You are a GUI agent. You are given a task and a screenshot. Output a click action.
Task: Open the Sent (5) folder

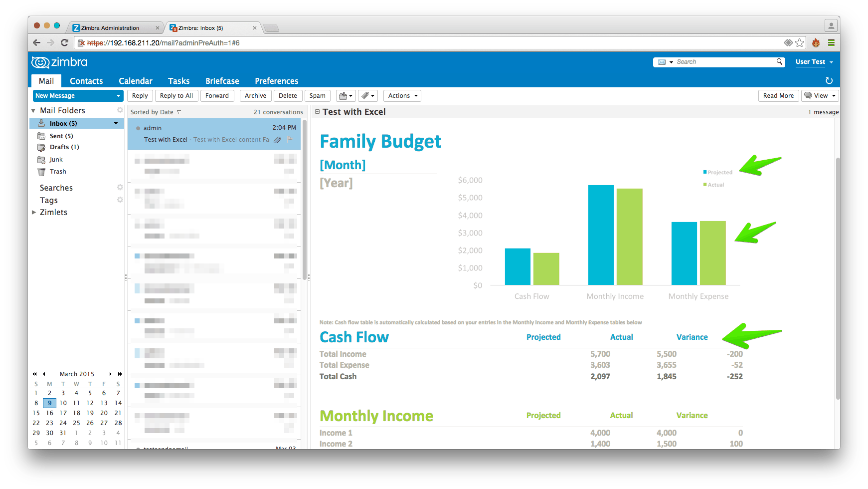[x=61, y=136]
